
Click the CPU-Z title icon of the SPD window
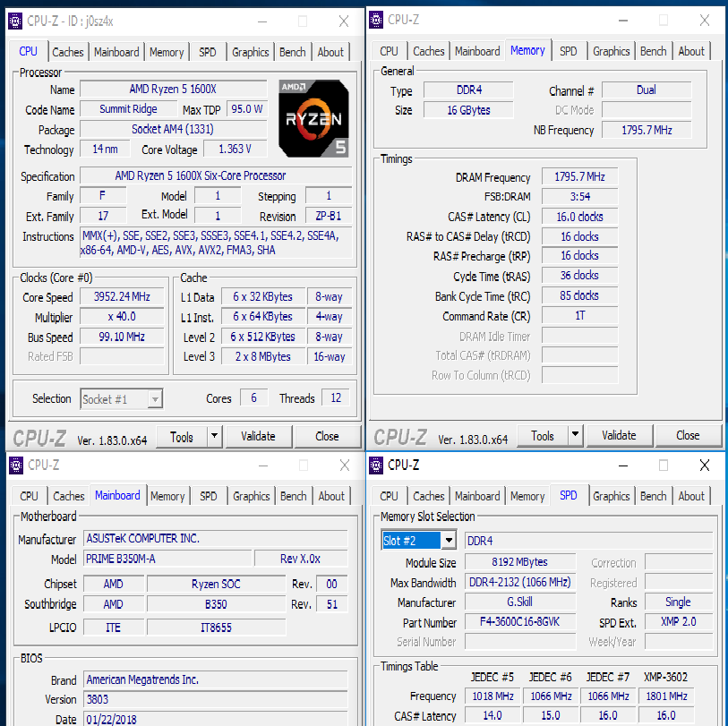click(x=375, y=465)
